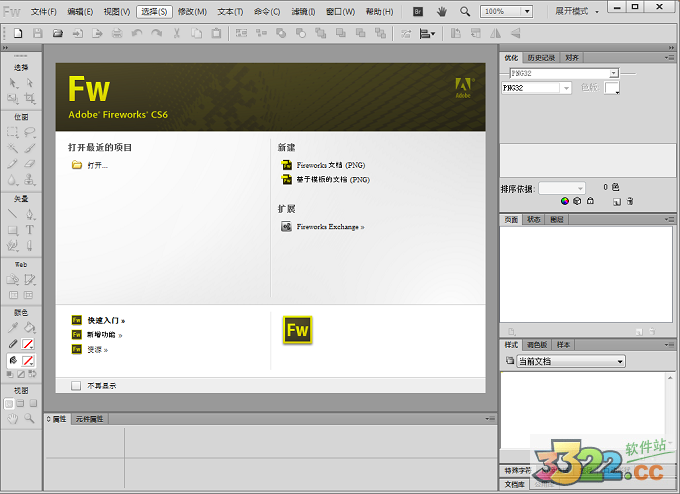Screen dimensions: 680x494
Task: Select the Rectangle tool
Action: click(x=13, y=230)
